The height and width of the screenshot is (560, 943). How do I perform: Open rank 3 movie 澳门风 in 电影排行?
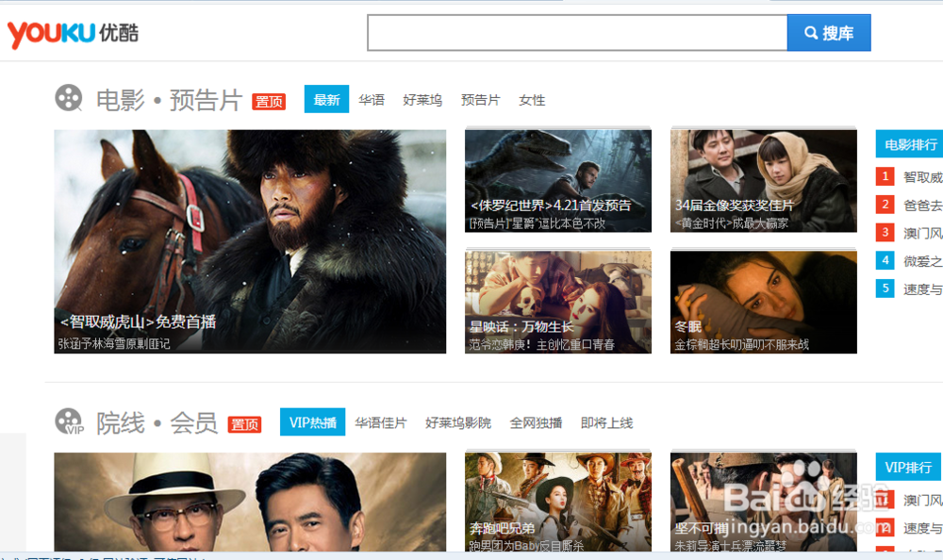pos(922,233)
